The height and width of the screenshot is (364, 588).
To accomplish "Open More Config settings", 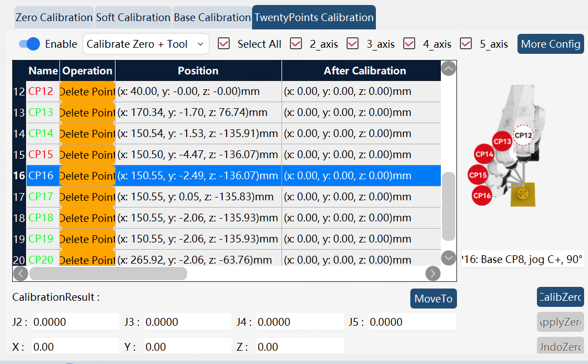I will pyautogui.click(x=550, y=44).
